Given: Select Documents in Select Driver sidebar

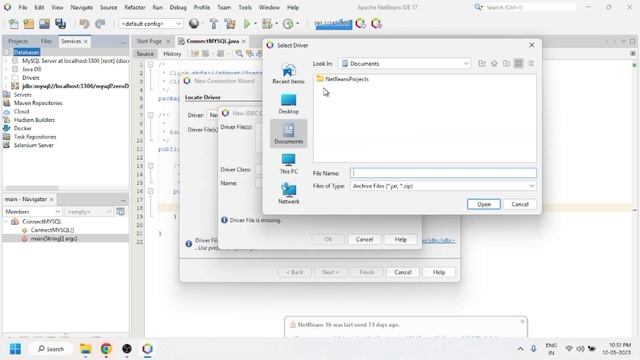Looking at the screenshot, I should click(x=289, y=133).
